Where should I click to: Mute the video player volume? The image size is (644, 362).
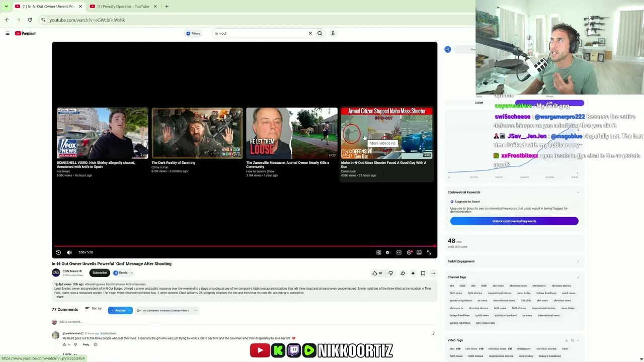point(69,252)
